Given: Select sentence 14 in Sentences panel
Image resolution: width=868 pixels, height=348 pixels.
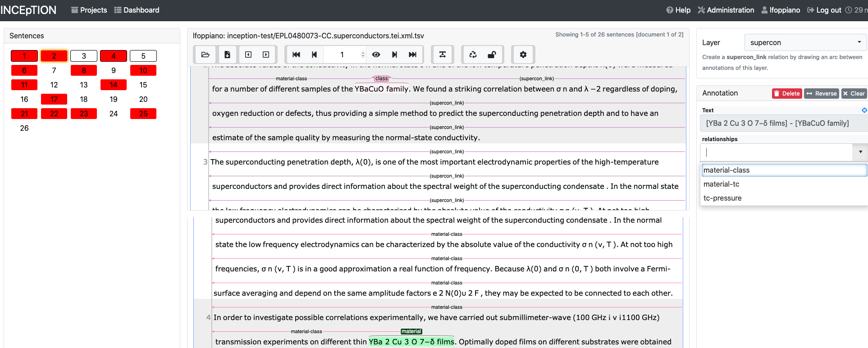Looking at the screenshot, I should 114,85.
